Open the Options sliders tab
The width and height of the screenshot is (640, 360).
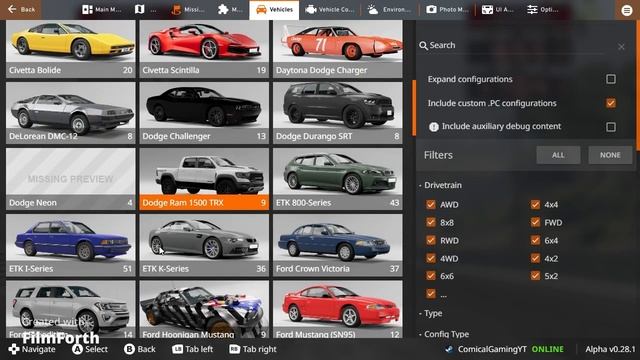(x=542, y=9)
